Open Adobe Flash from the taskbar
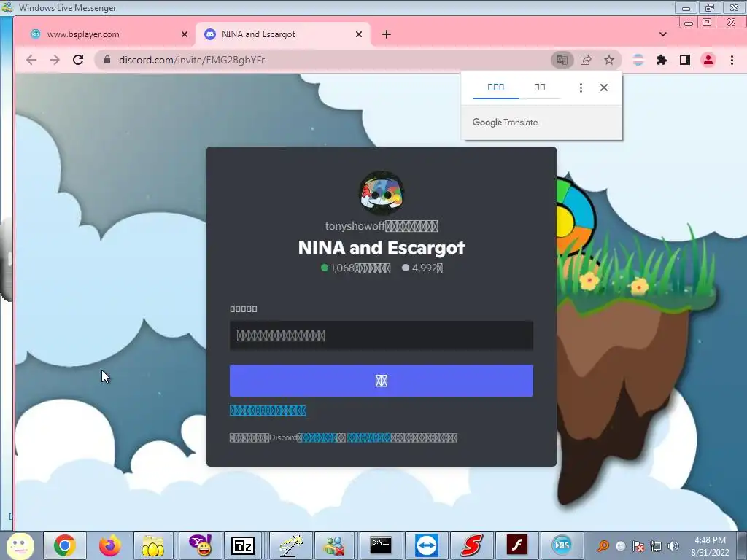747x560 pixels. 517,545
